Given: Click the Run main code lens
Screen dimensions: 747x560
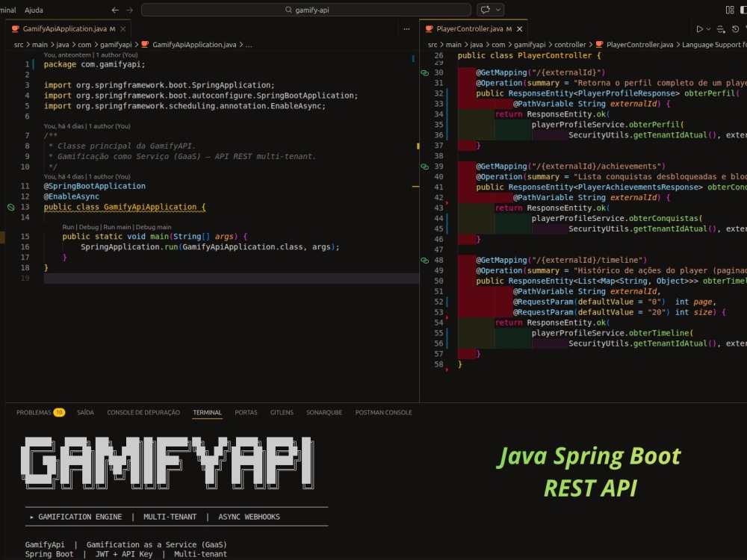Looking at the screenshot, I should coord(117,227).
